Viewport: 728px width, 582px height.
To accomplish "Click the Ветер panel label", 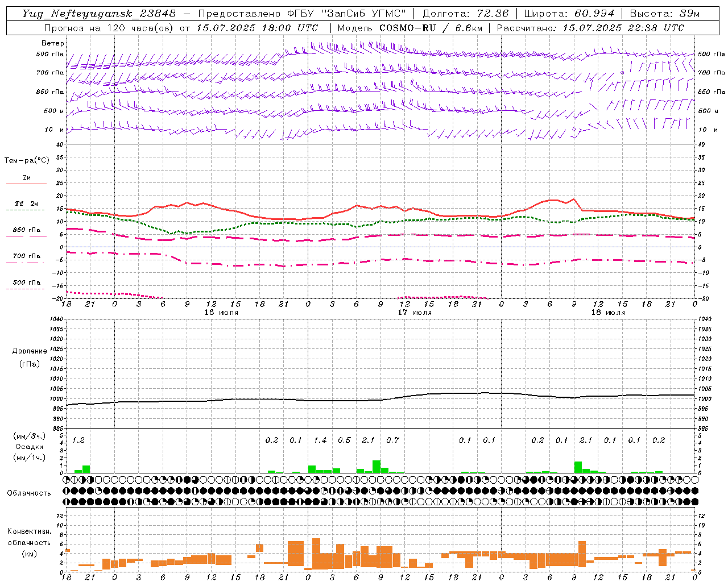I will pyautogui.click(x=53, y=43).
